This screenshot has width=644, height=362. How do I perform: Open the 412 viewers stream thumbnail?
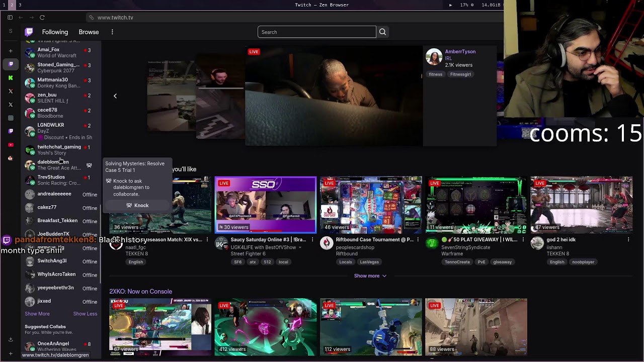(x=266, y=327)
